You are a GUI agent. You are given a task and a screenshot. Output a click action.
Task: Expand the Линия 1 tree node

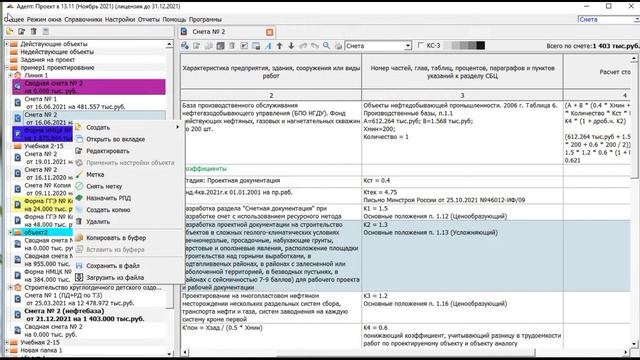(x=11, y=76)
